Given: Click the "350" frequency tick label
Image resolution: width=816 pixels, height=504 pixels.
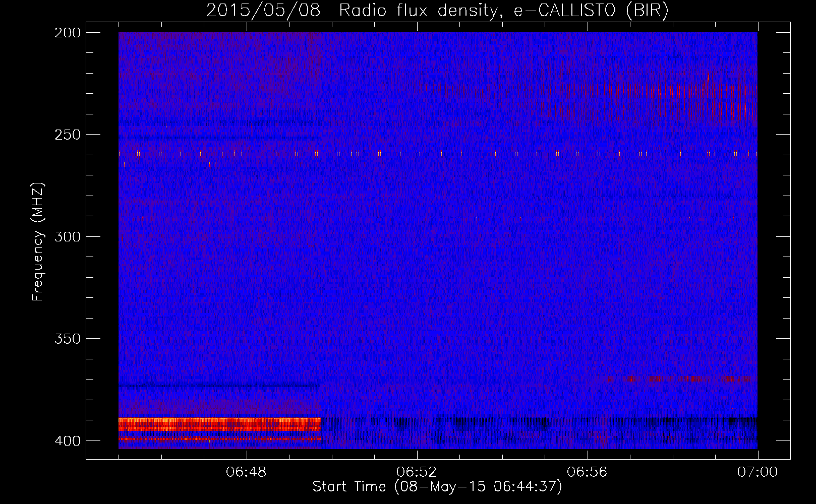Looking at the screenshot, I should click(x=68, y=339).
